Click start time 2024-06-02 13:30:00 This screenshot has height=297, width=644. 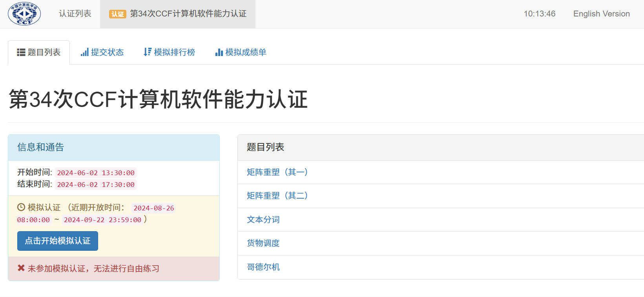[x=96, y=173]
